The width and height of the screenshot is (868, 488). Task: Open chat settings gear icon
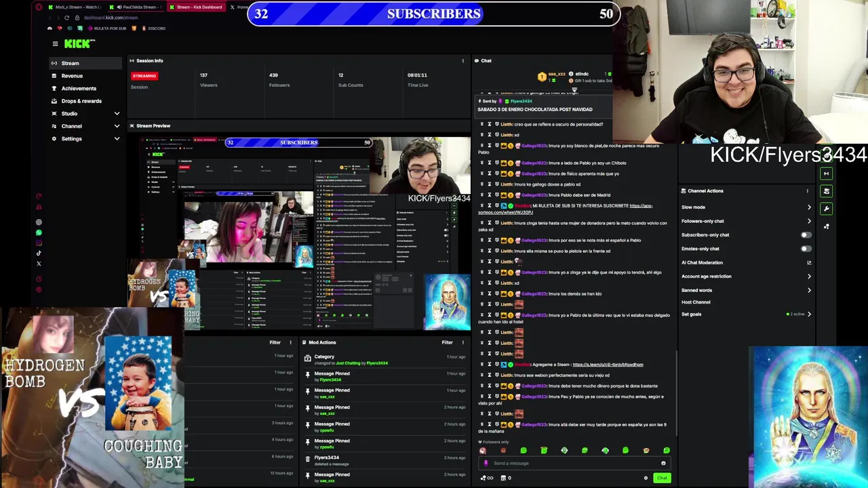[x=646, y=478]
